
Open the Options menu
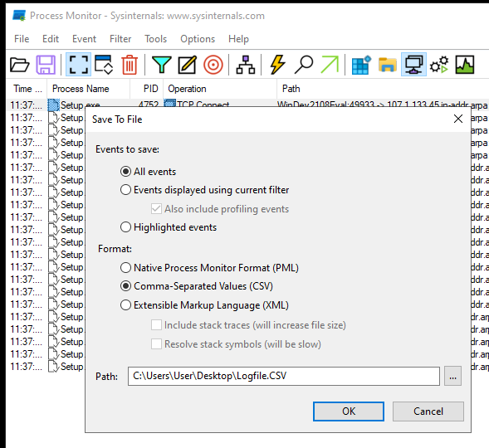point(198,39)
